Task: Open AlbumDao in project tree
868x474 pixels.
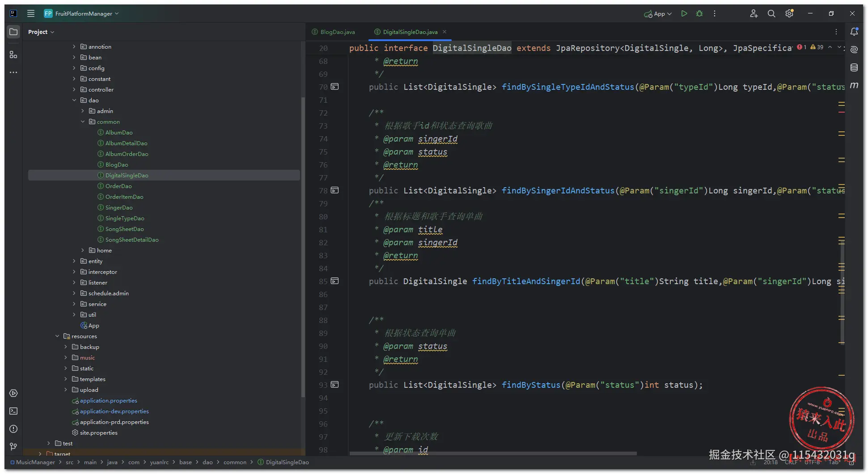Action: [119, 132]
